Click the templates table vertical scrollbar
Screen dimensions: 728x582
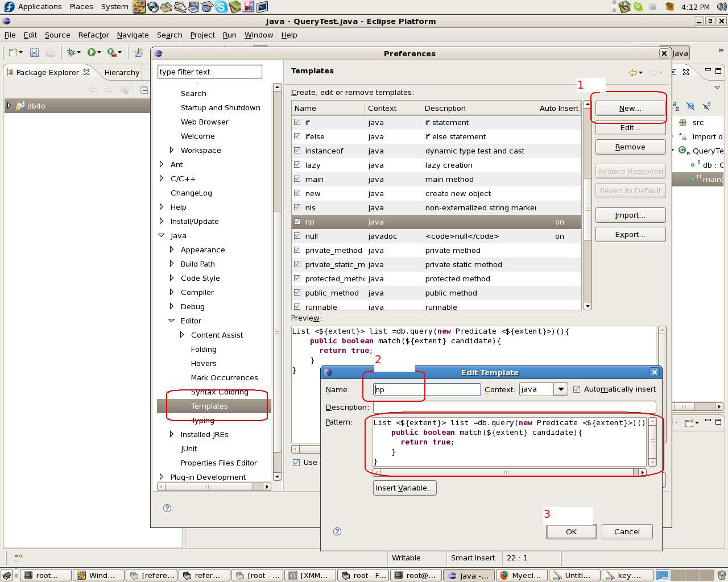pos(588,206)
